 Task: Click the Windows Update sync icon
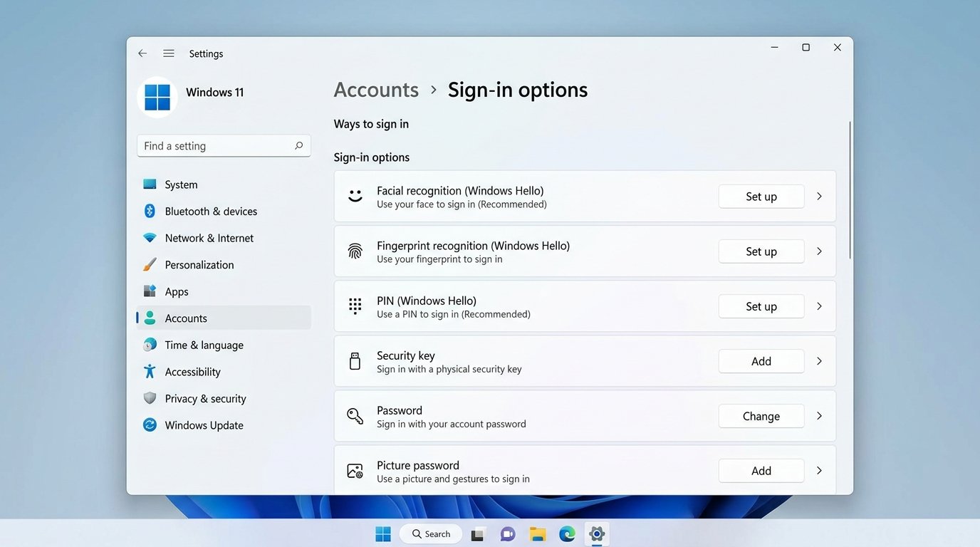150,424
